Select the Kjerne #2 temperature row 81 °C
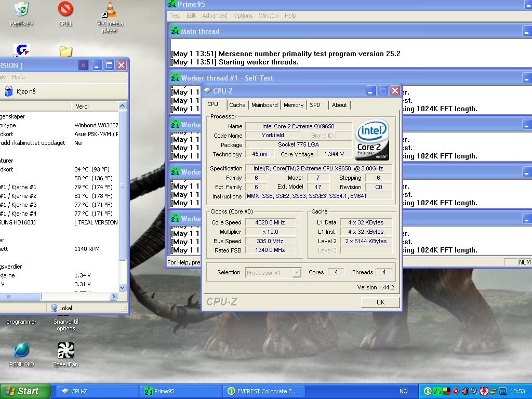Screen dimensions: 532x399 click(59, 196)
